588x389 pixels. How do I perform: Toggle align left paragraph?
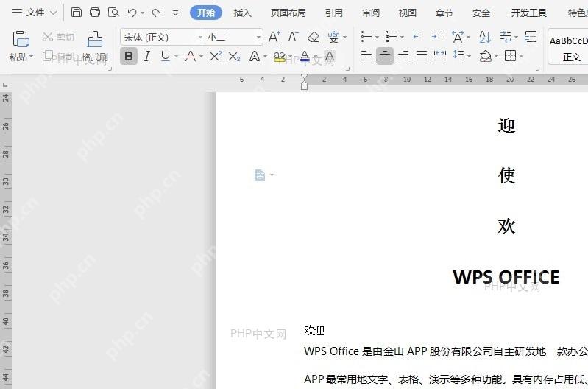(366, 56)
